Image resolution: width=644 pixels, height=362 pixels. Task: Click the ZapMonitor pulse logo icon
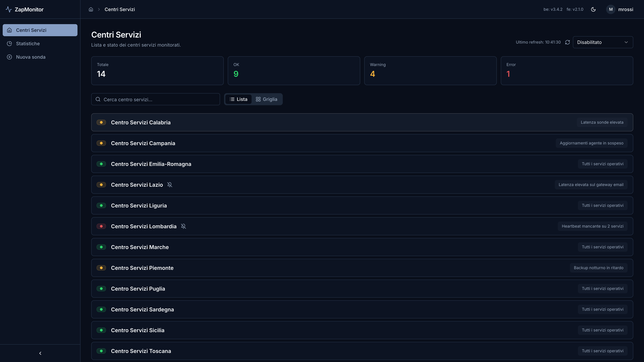(9, 10)
